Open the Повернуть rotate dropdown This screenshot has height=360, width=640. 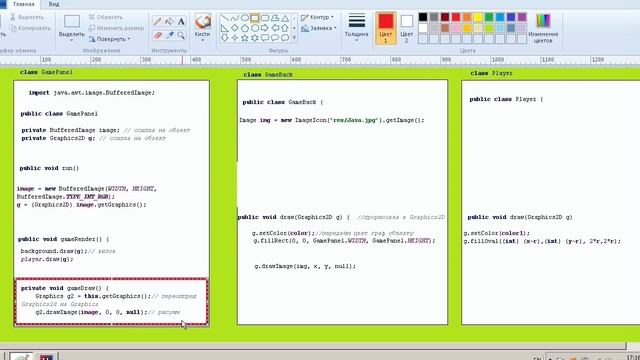tap(110, 39)
